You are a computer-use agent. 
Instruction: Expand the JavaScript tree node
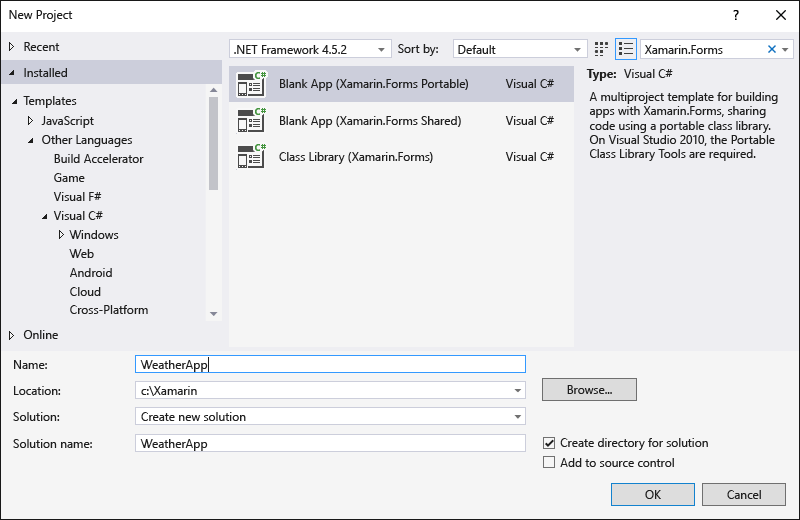(31, 121)
